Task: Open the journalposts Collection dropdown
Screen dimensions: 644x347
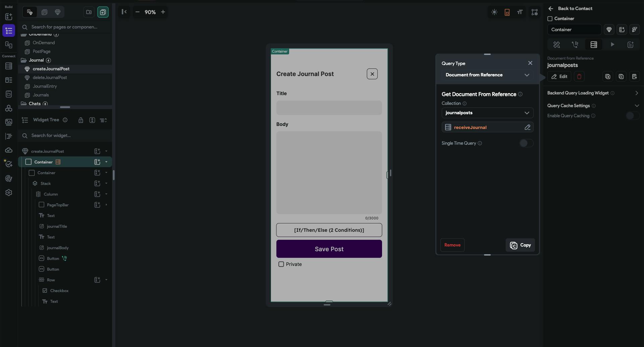Action: click(x=487, y=113)
